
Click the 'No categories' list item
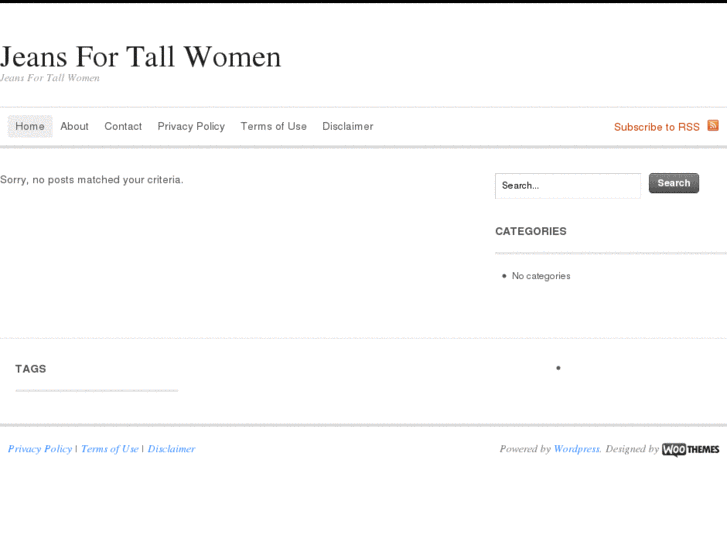click(541, 276)
